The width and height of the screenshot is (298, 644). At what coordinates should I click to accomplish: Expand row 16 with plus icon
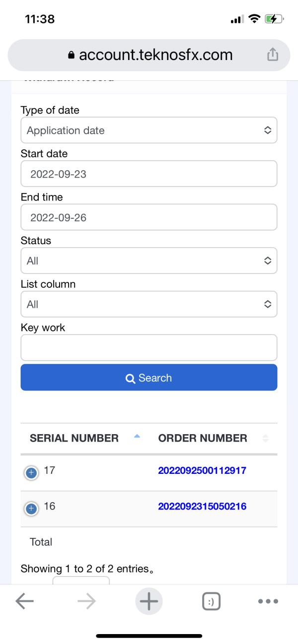31,509
